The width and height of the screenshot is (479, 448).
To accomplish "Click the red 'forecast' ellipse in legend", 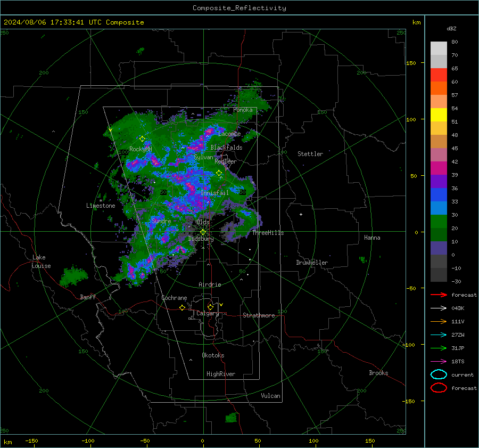I will click(x=439, y=388).
